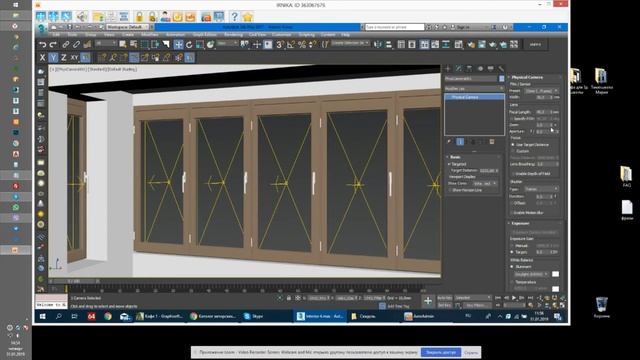640x360 pixels.
Task: Click the blue stop-sharing button in Zoom bar
Action: point(441,352)
